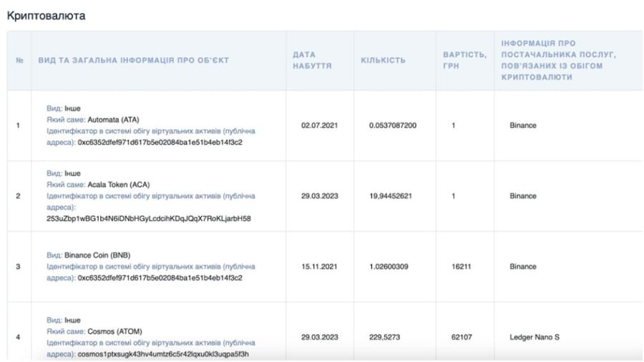
Task: Click the quantity 229,5273 cell
Action: click(386, 337)
